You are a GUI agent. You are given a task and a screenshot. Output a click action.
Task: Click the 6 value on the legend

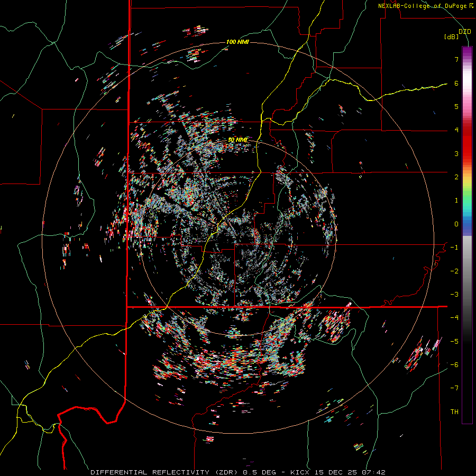[x=456, y=83]
